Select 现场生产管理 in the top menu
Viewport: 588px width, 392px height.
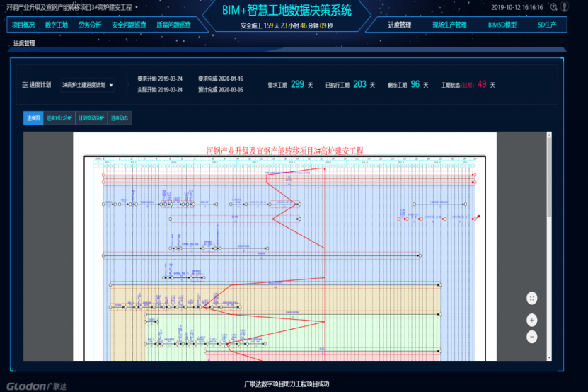point(449,25)
